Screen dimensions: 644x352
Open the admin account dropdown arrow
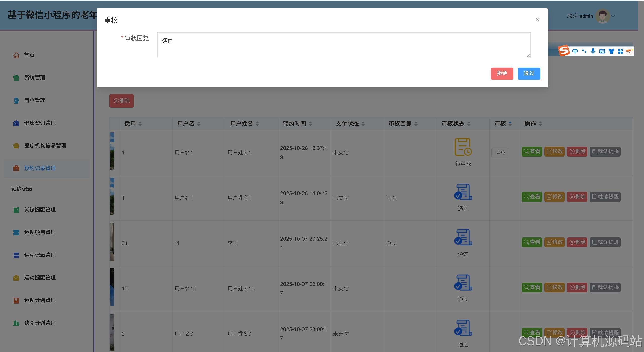613,16
